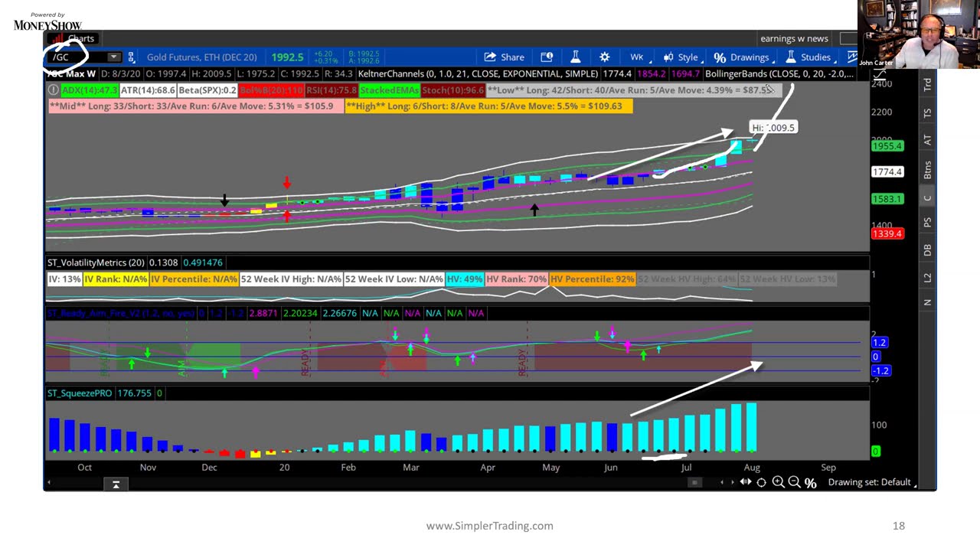Image resolution: width=980 pixels, height=551 pixels.
Task: Click the bottom-left collapse panel arrow icon
Action: tap(116, 484)
